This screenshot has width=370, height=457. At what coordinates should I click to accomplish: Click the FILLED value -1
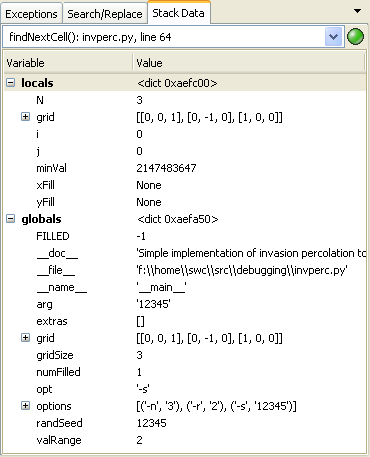[141, 236]
